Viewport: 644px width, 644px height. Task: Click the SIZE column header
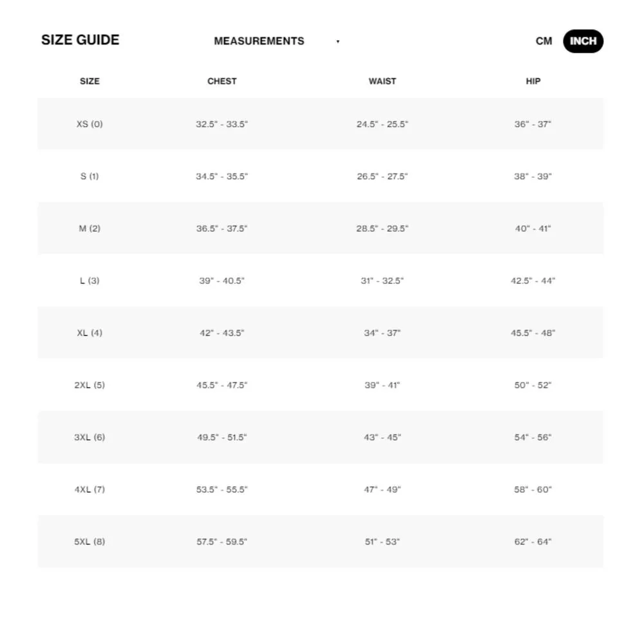[x=90, y=81]
